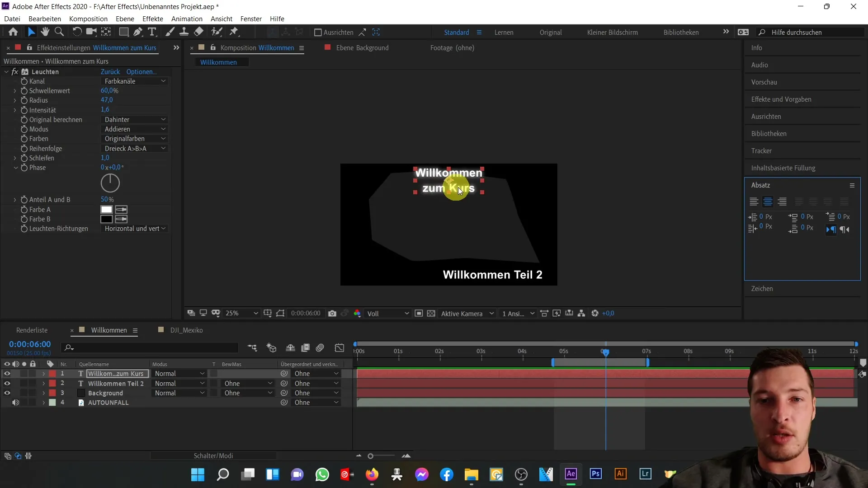Viewport: 868px width, 488px height.
Task: Click left text alignment in Absatz panel
Action: point(754,202)
